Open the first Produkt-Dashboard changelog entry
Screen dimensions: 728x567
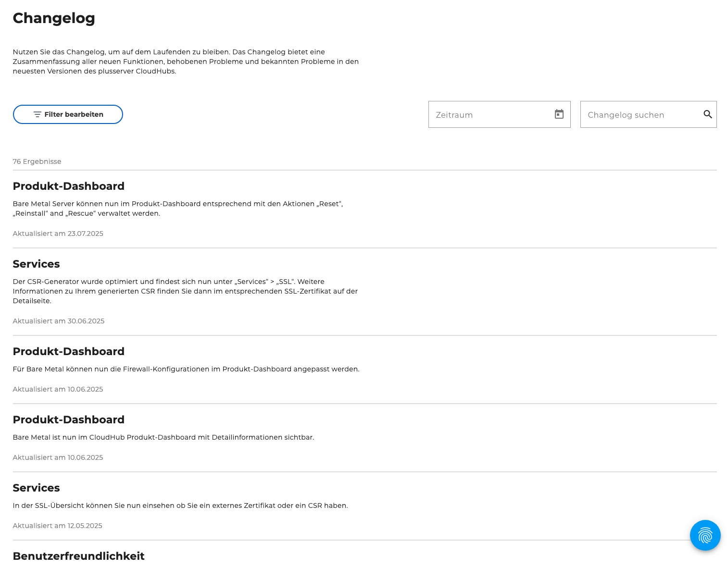click(69, 186)
